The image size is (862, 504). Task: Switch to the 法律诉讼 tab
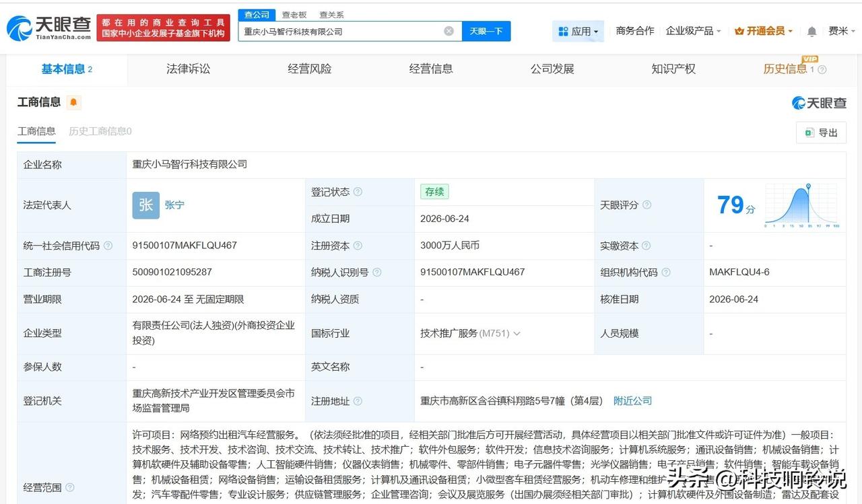(189, 69)
